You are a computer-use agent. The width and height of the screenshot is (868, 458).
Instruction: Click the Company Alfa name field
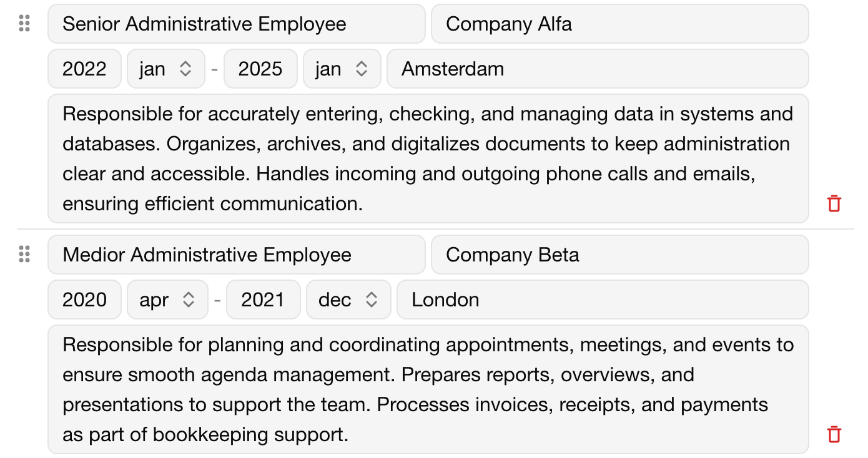(x=619, y=24)
